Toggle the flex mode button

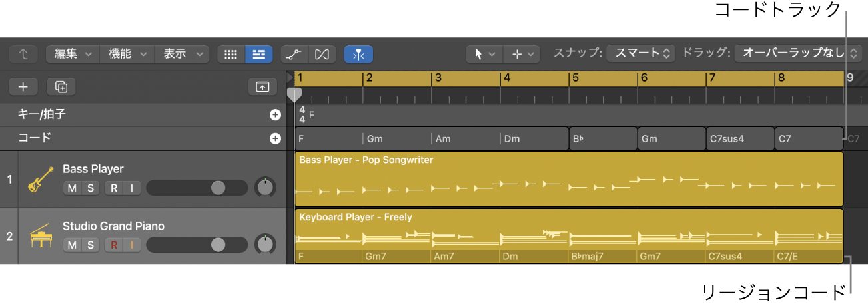click(x=322, y=54)
